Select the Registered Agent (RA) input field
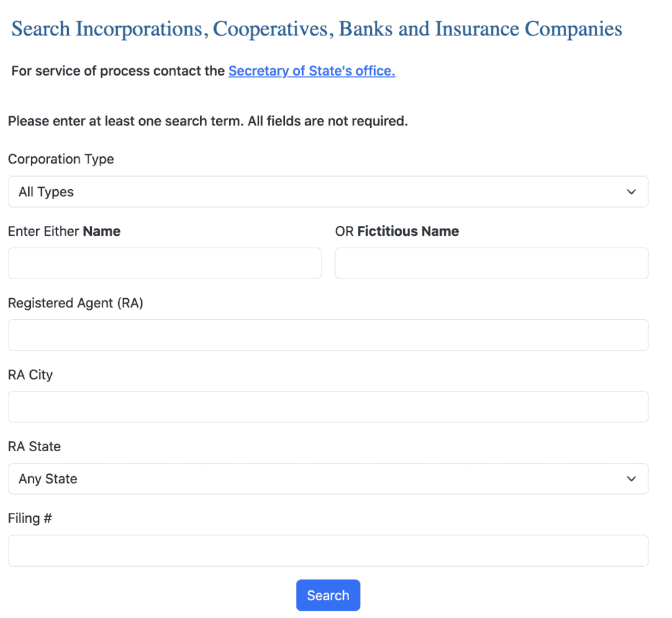The image size is (672, 618). tap(328, 335)
